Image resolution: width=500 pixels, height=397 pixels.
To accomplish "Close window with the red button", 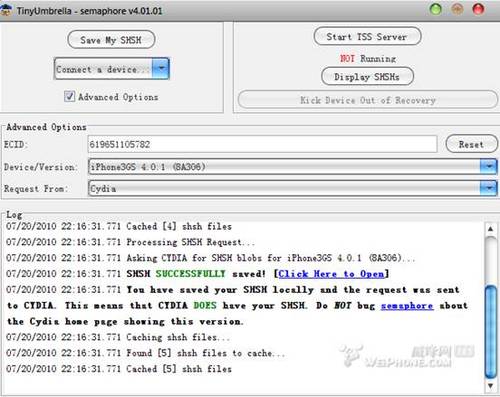I will [x=479, y=9].
